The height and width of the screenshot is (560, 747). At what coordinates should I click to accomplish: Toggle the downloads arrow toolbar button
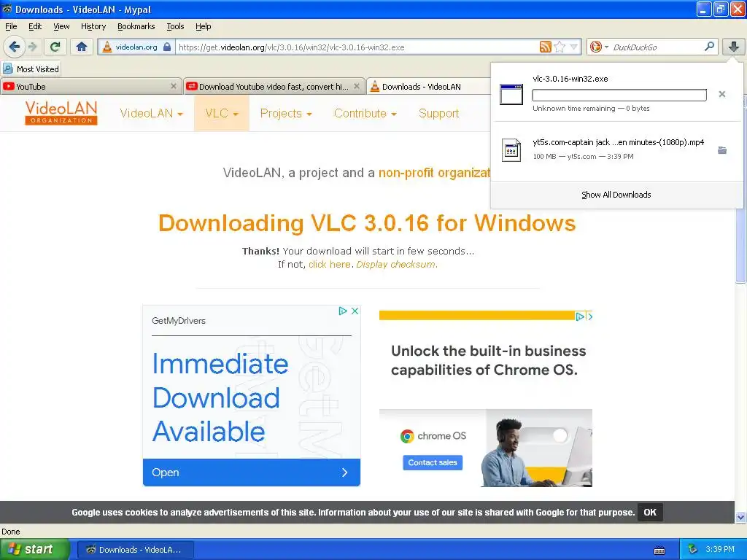[734, 47]
